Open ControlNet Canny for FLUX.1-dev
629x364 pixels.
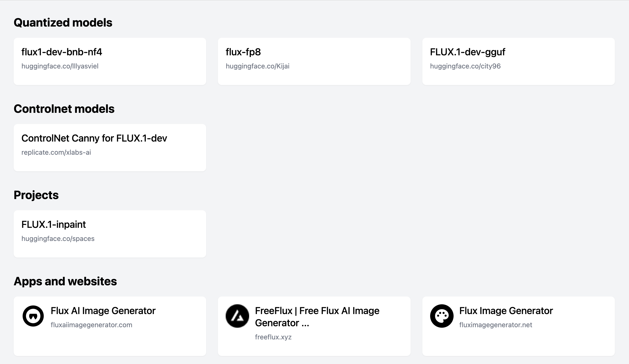94,138
